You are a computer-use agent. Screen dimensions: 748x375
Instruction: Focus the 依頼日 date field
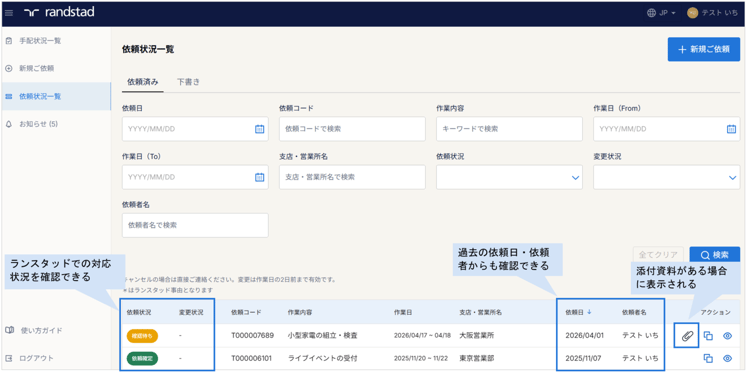[x=195, y=129]
